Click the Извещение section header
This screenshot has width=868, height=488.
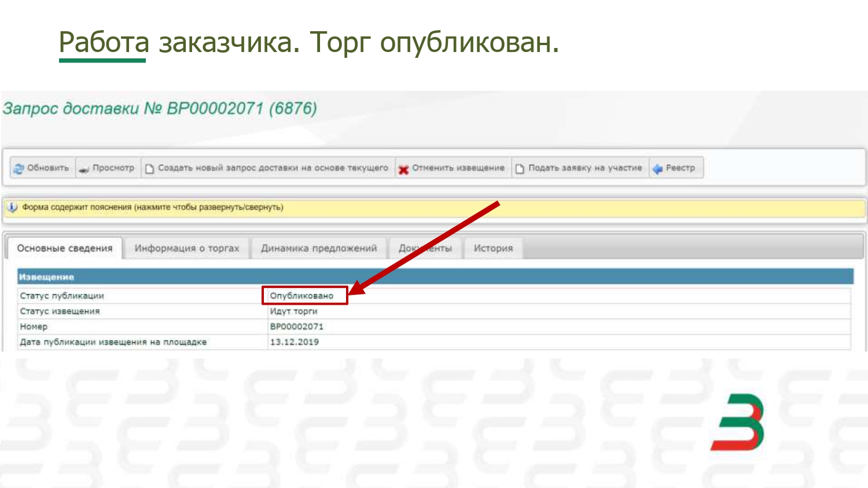pos(46,277)
